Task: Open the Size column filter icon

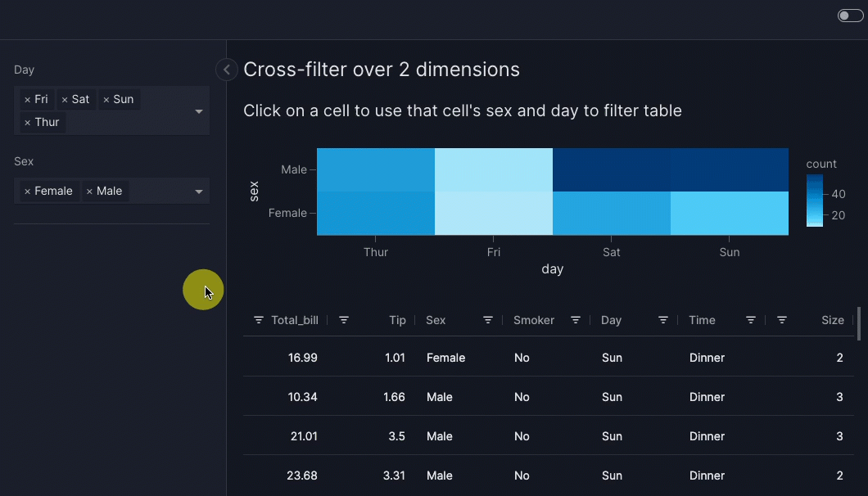Action: (782, 320)
